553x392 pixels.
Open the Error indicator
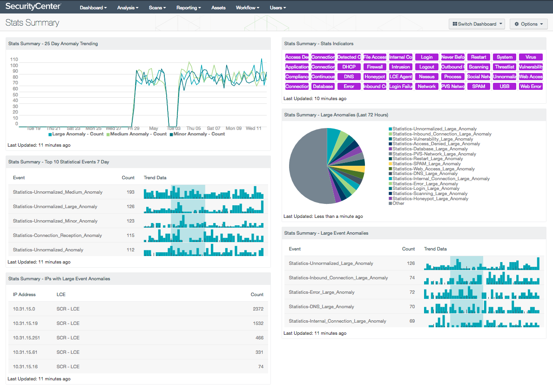pos(349,87)
